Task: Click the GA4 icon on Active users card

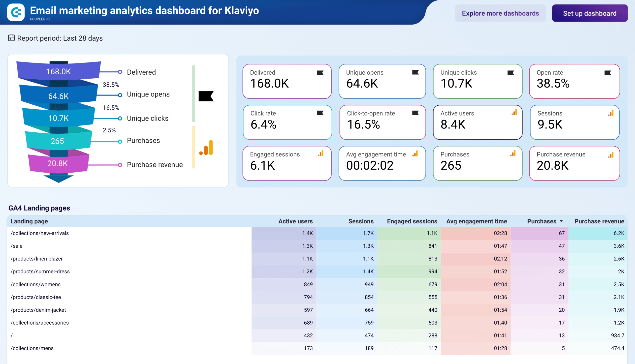Action: [x=514, y=113]
